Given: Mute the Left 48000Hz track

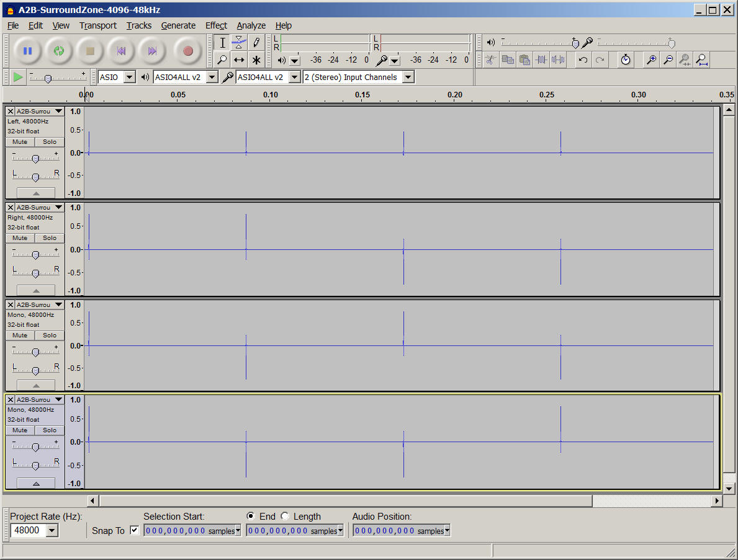Looking at the screenshot, I should pos(20,142).
